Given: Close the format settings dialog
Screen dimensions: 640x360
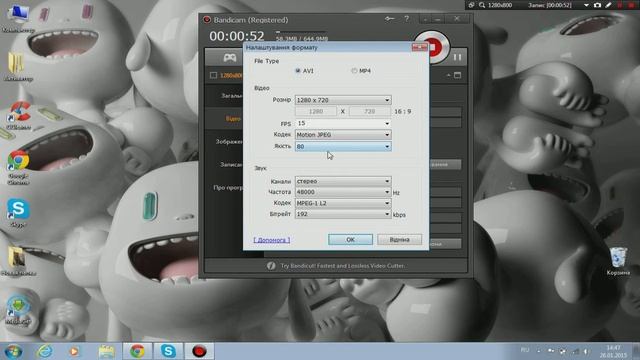Looking at the screenshot, I should coord(420,47).
